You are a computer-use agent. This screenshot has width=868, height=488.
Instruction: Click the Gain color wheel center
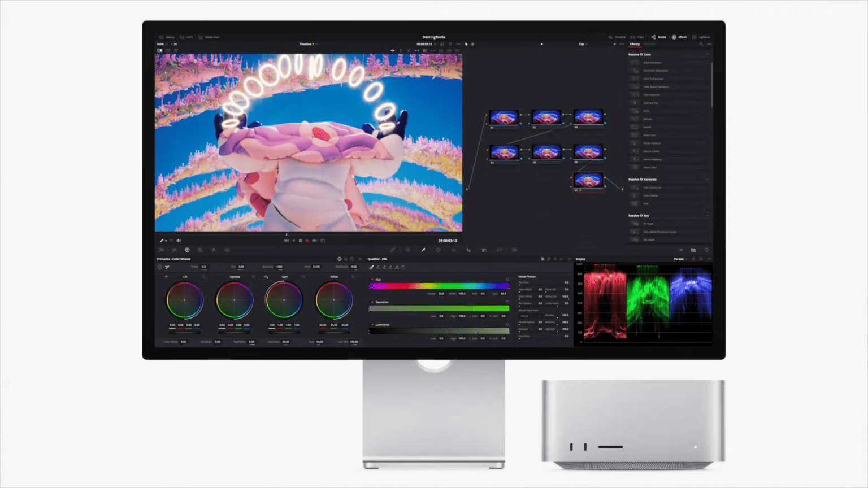284,300
